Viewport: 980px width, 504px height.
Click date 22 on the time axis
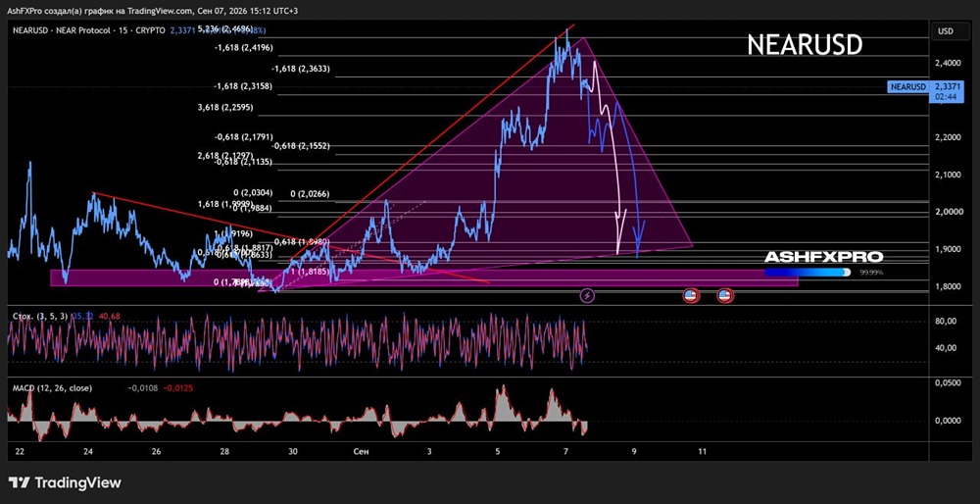pos(20,451)
